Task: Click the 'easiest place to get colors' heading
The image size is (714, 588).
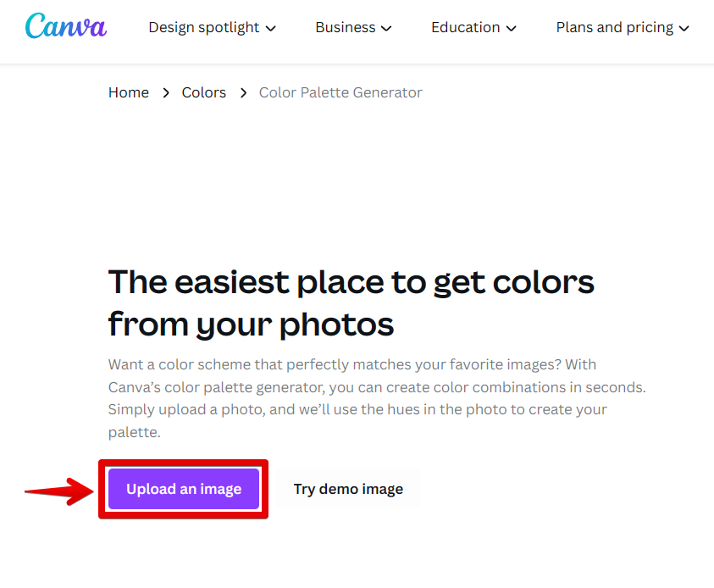Action: (x=351, y=302)
